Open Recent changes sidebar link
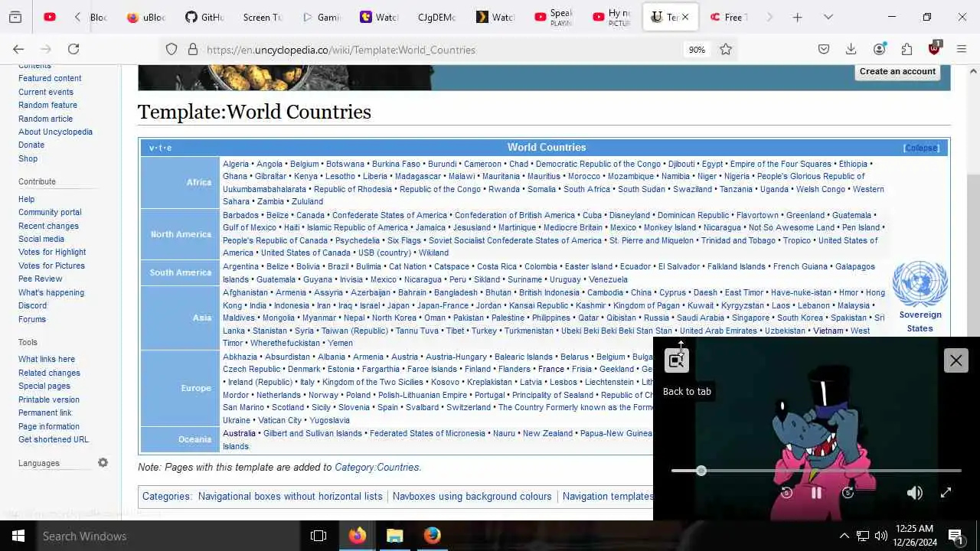Viewport: 980px width, 551px height. click(x=48, y=226)
